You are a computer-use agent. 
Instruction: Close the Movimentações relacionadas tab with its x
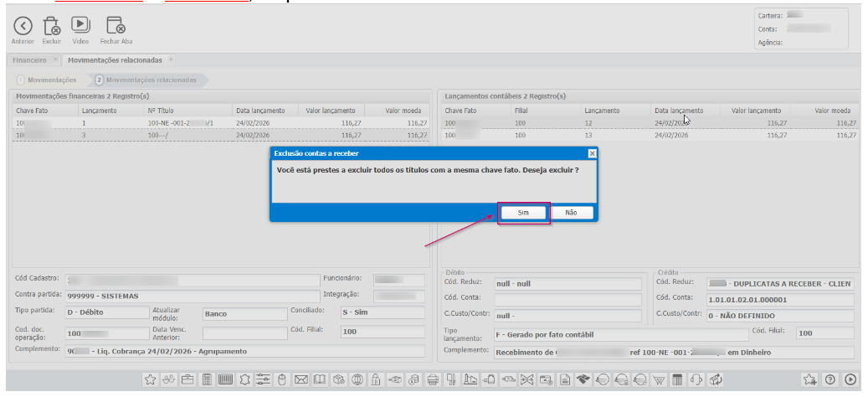coord(171,59)
